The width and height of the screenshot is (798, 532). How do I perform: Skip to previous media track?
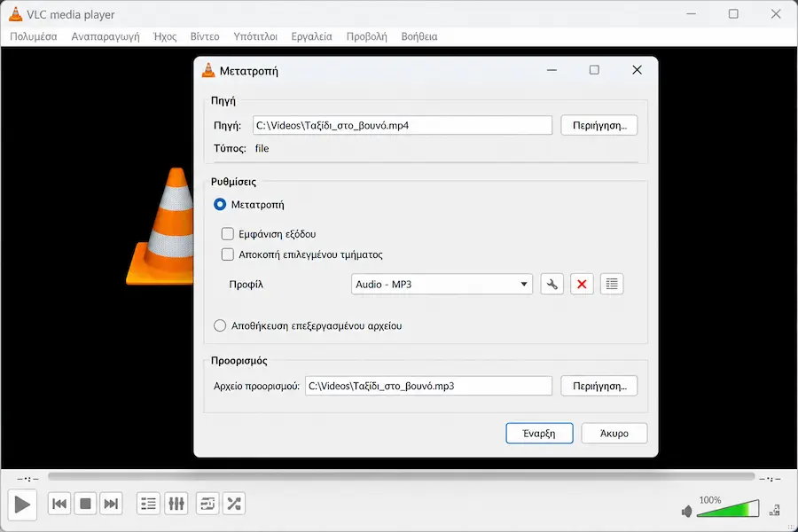(x=59, y=504)
